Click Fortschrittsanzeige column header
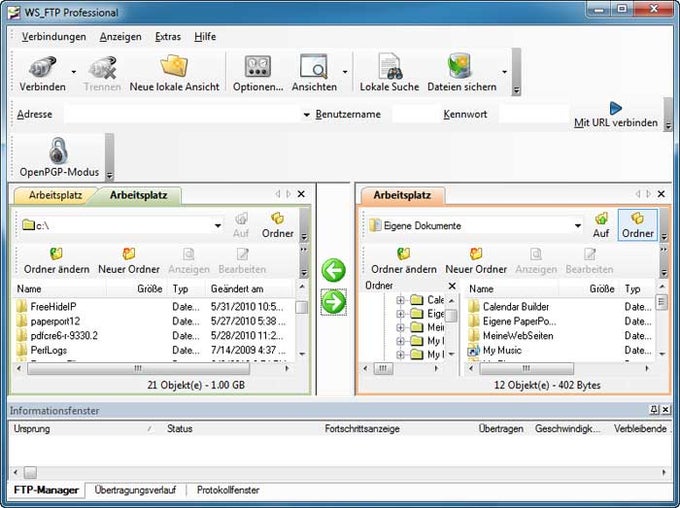This screenshot has height=508, width=680. (x=362, y=429)
